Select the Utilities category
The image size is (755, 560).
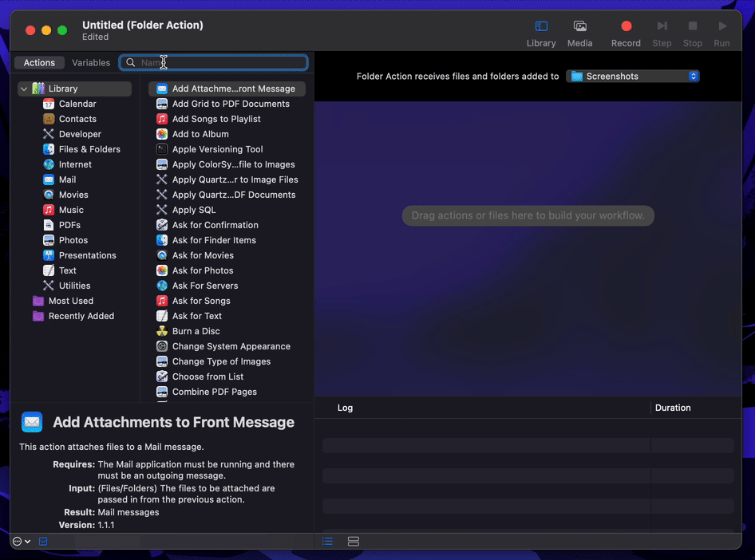coord(74,286)
